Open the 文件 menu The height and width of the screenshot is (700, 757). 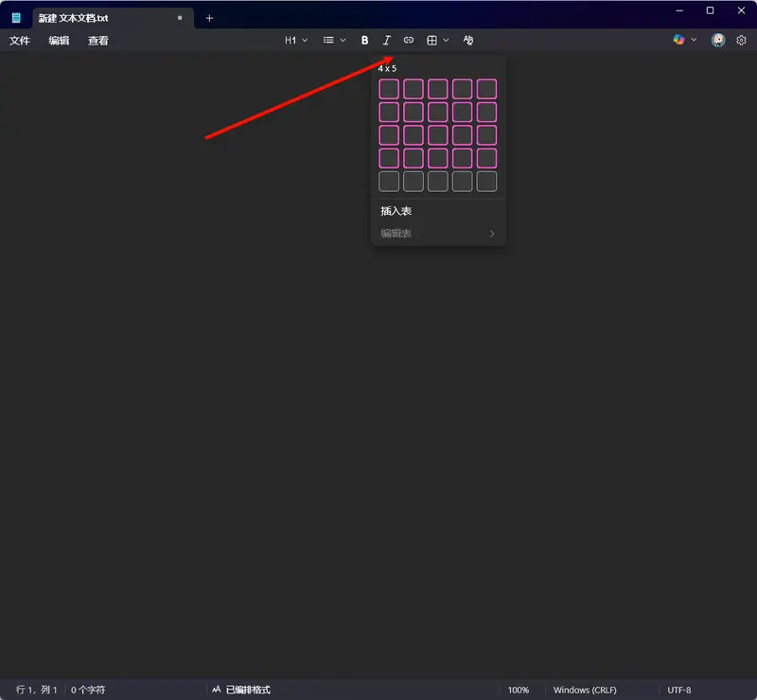click(20, 41)
